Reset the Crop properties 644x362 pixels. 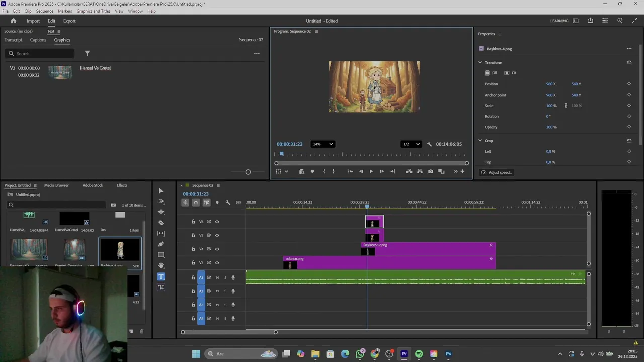tap(629, 141)
